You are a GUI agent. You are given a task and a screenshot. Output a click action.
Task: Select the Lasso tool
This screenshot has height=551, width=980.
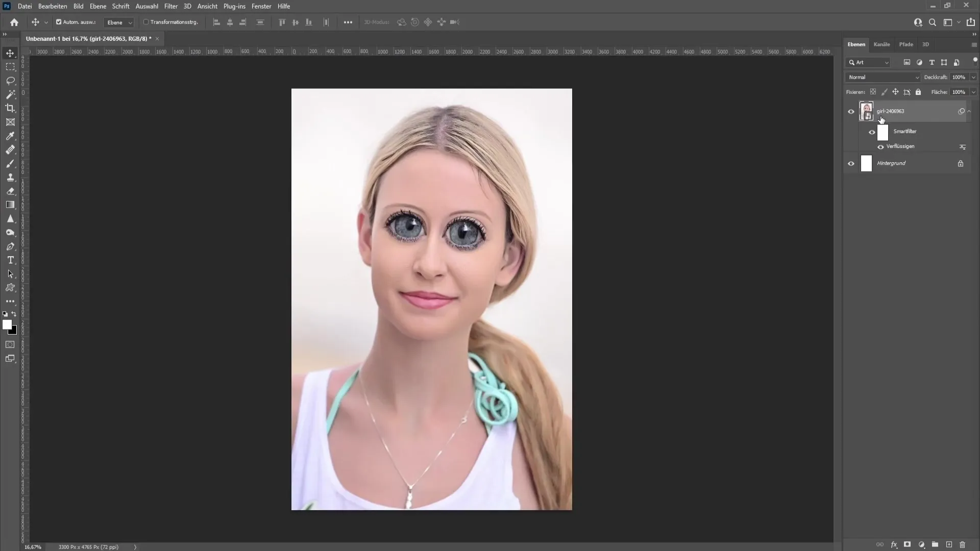pos(10,80)
